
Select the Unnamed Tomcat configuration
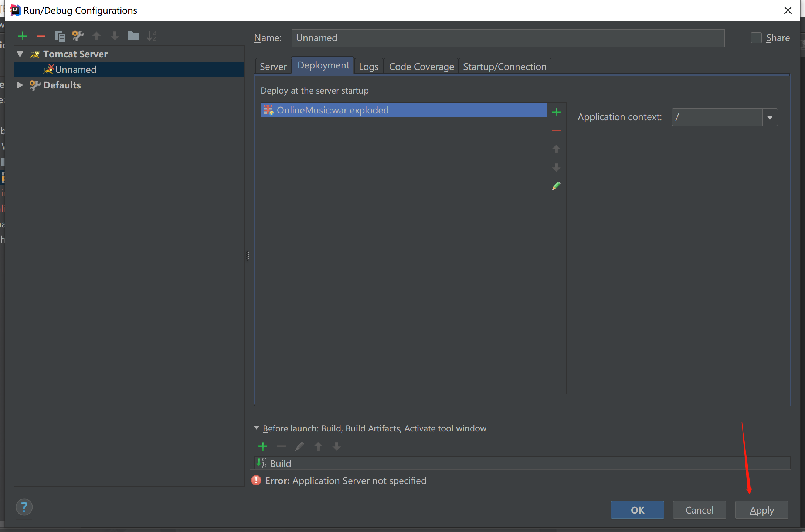pyautogui.click(x=129, y=70)
